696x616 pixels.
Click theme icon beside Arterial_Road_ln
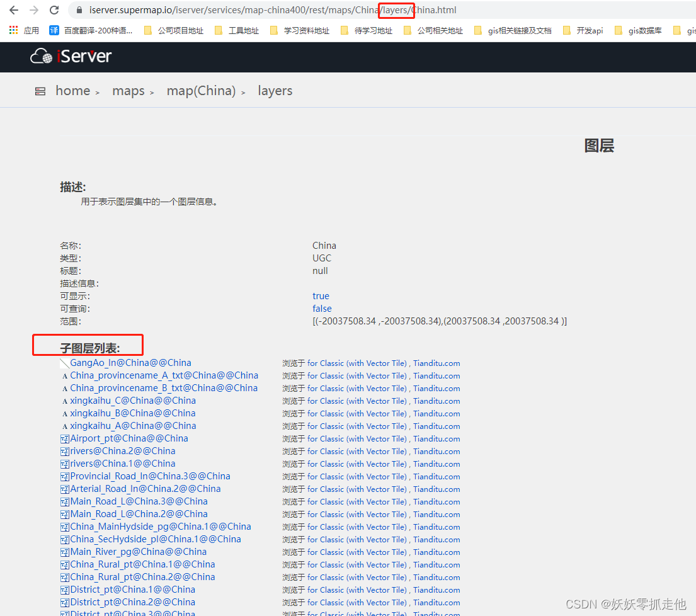(x=65, y=489)
